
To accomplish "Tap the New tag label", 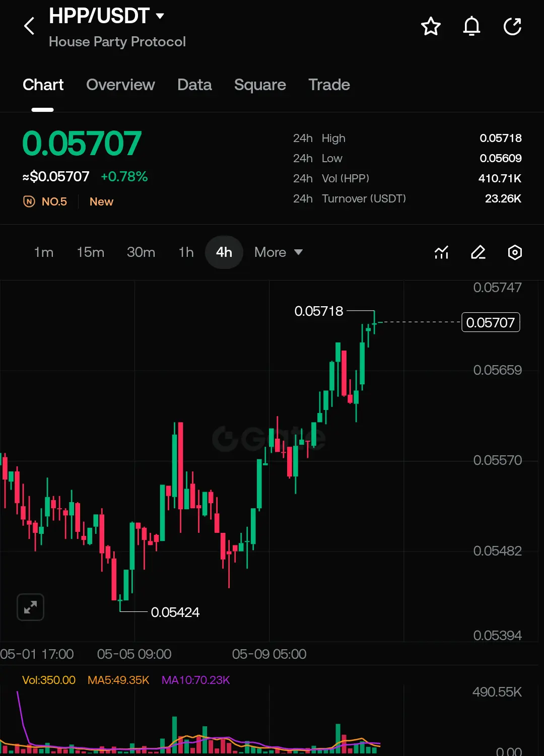I will coord(101,201).
